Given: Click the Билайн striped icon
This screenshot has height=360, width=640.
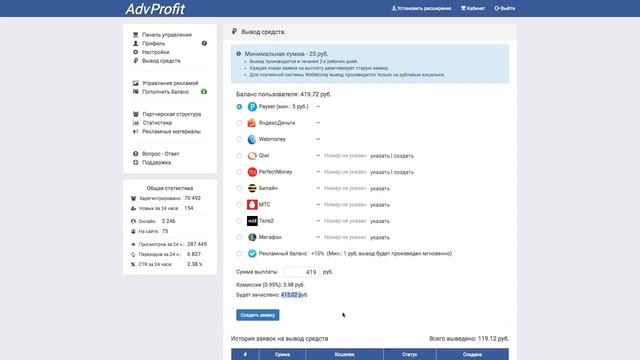Looking at the screenshot, I should [252, 188].
